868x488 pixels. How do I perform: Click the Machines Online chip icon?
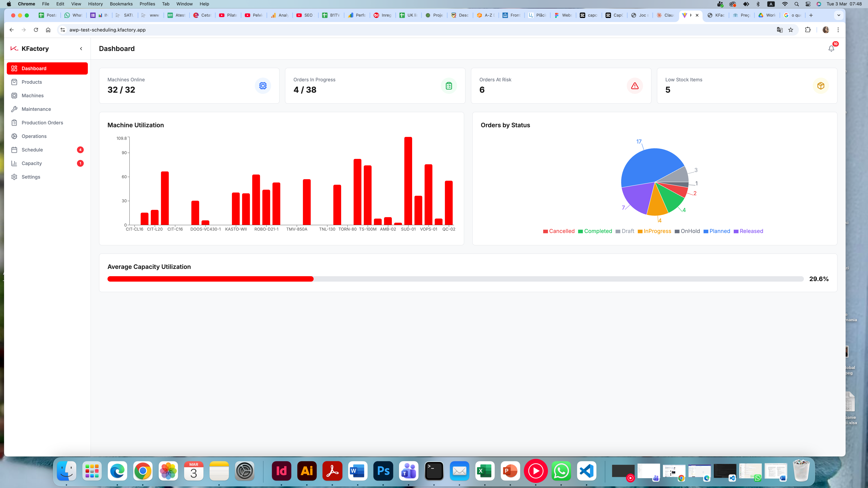263,86
